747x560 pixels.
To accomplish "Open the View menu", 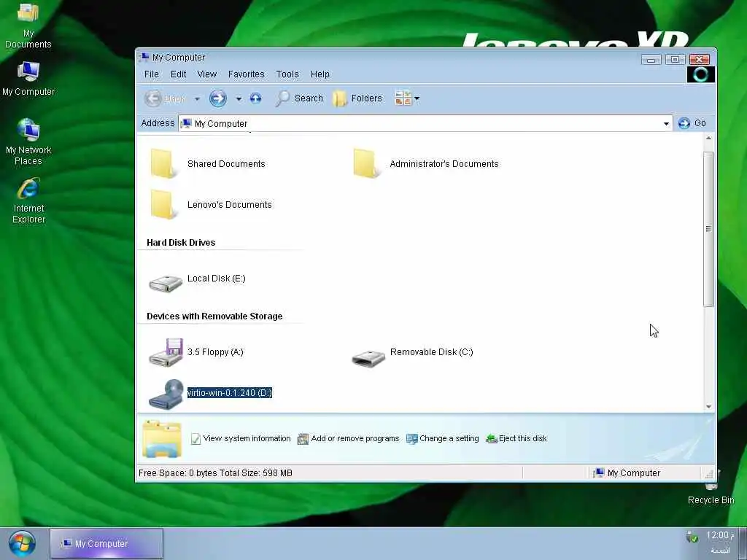I will (206, 74).
